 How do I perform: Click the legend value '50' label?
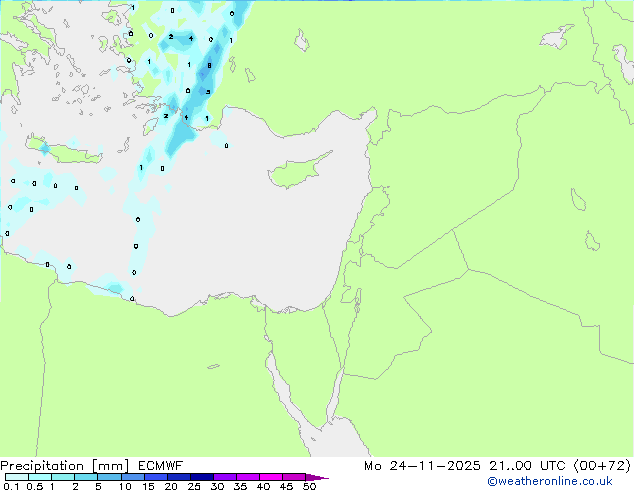309,486
